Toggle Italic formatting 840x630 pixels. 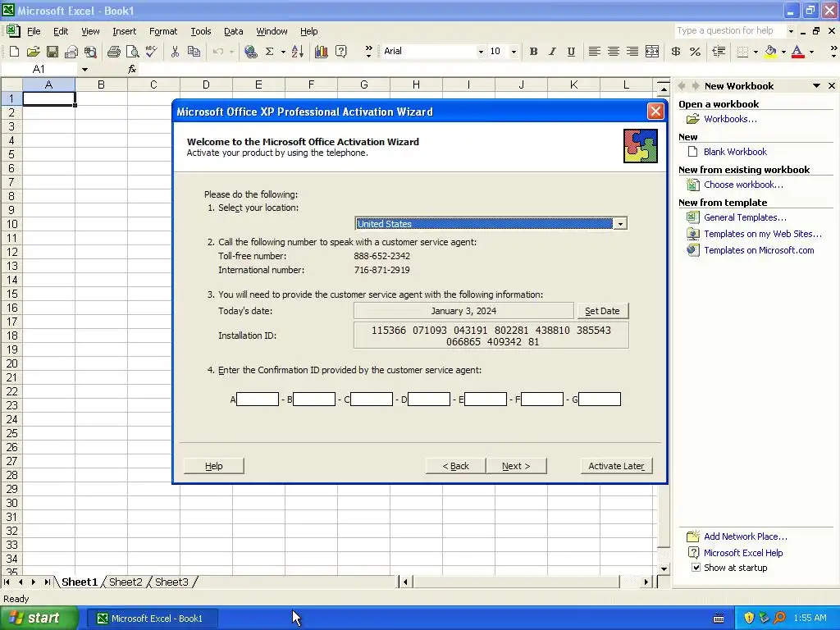(x=552, y=52)
